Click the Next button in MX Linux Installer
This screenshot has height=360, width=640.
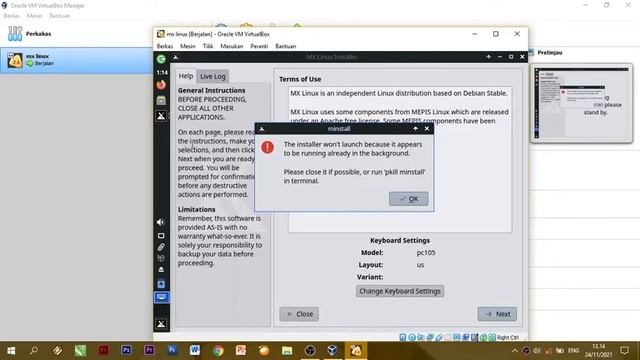497,314
